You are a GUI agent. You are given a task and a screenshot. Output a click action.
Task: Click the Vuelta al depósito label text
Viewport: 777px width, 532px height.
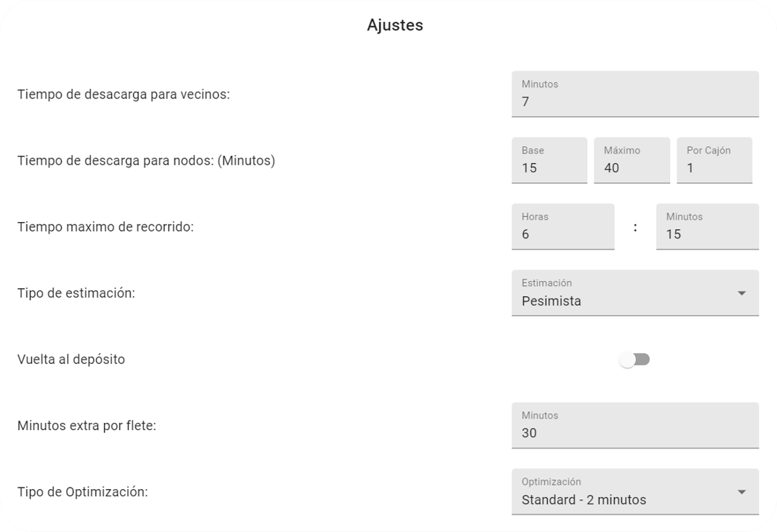71,360
